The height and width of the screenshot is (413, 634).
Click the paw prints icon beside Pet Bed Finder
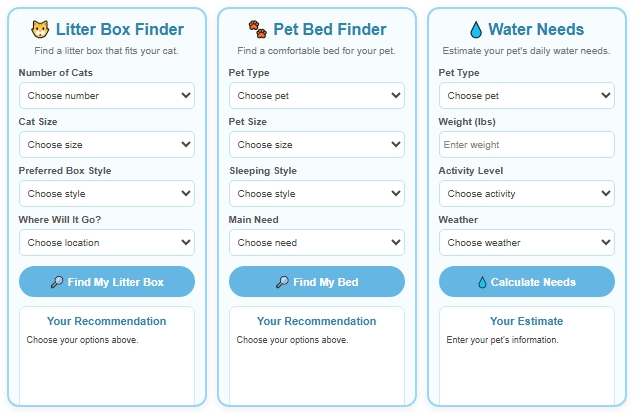tap(258, 30)
